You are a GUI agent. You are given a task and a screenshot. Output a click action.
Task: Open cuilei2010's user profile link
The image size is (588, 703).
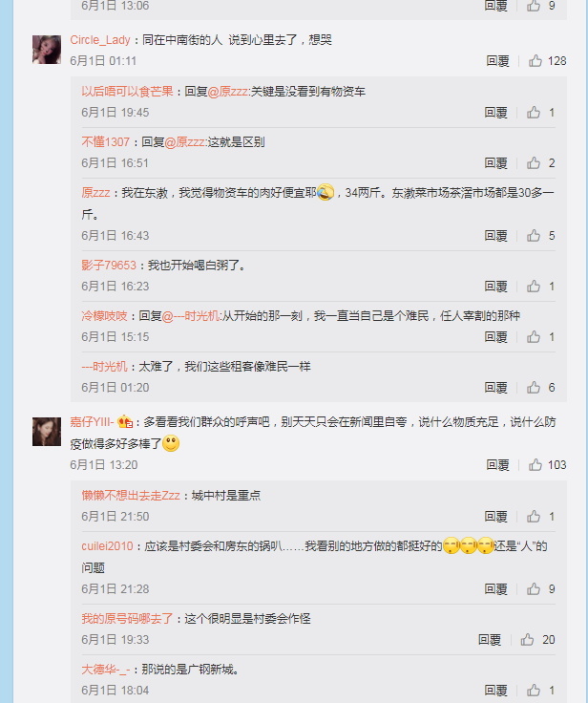point(107,546)
